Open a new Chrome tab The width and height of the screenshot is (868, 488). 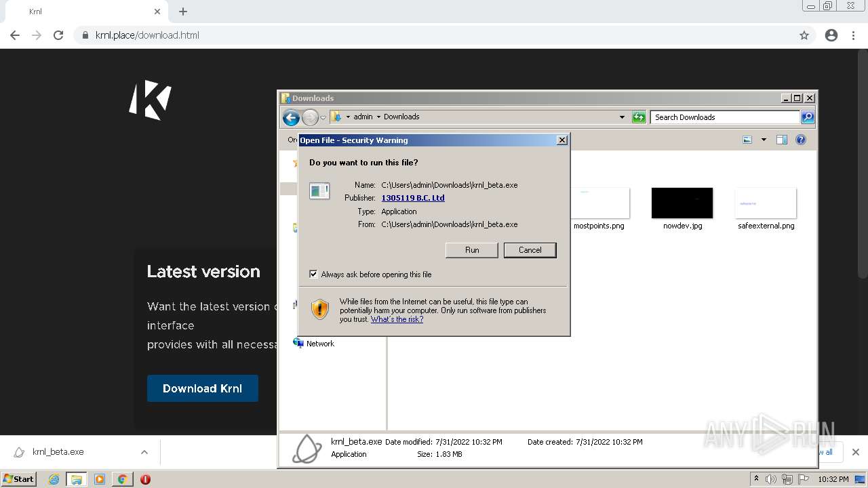pyautogui.click(x=183, y=12)
